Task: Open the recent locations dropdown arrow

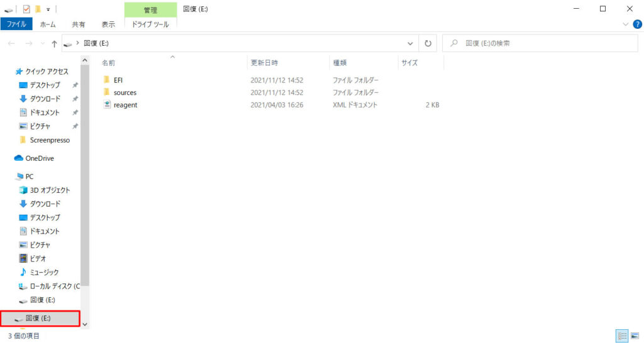Action: 42,43
